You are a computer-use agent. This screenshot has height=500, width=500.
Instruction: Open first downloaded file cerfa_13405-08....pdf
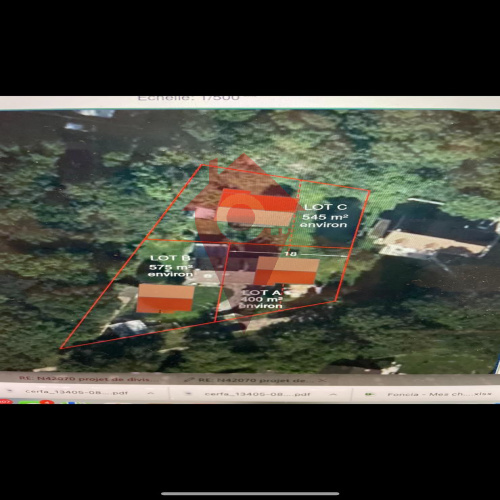coord(76,392)
